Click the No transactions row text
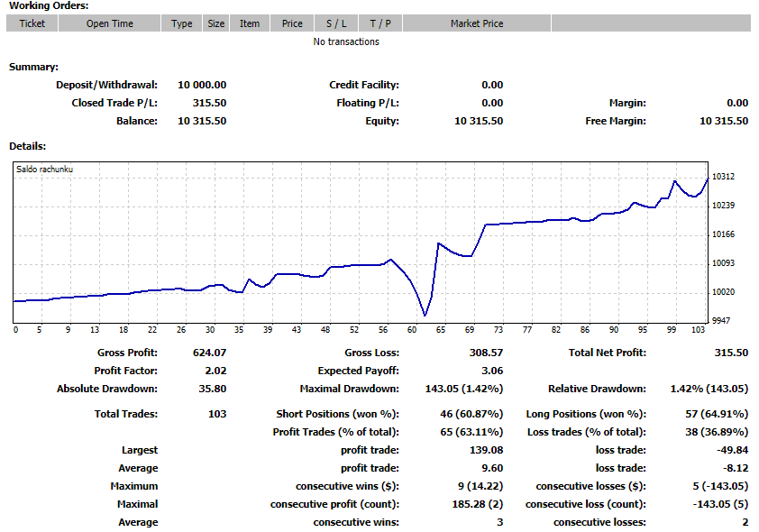Image resolution: width=759 pixels, height=532 pixels. click(346, 41)
